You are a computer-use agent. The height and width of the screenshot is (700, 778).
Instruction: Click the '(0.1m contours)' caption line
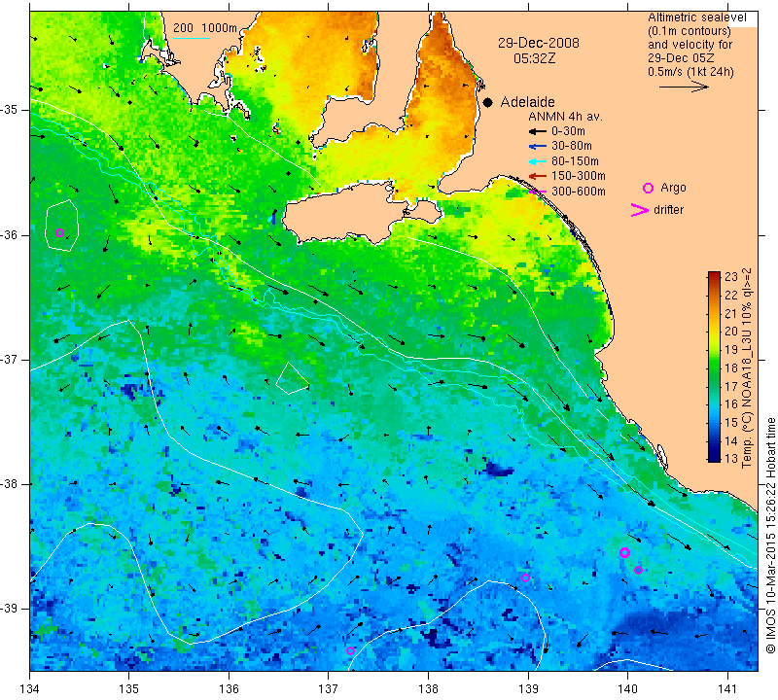[x=690, y=31]
